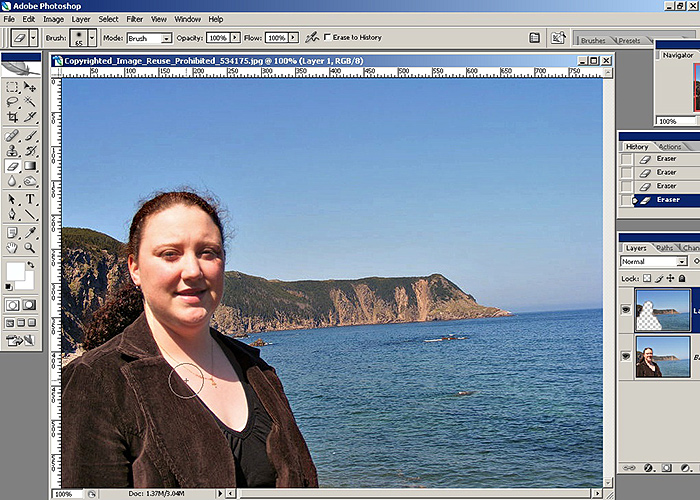Select the Eraser tool in toolbox
Viewport: 700px width, 500px height.
[x=12, y=166]
